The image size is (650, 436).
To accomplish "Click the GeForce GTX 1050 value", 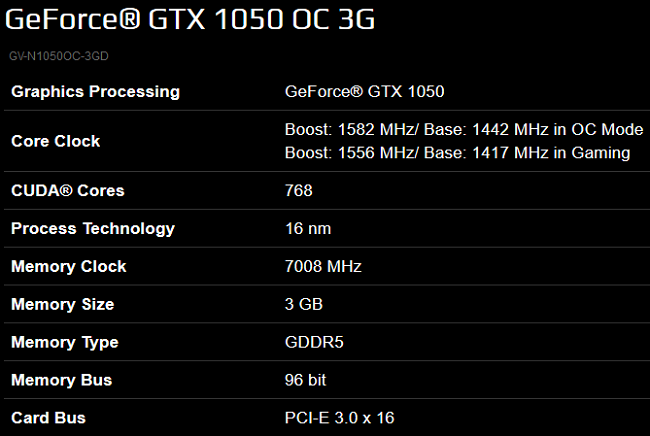I will tap(364, 91).
